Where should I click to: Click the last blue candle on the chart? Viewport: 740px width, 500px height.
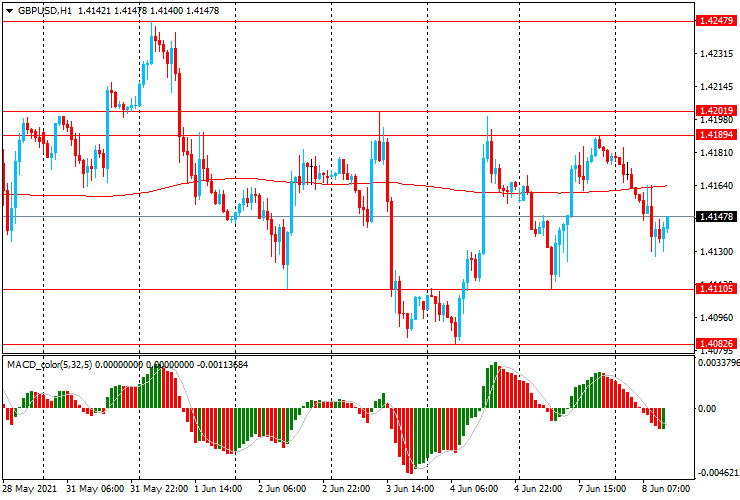pyautogui.click(x=667, y=226)
